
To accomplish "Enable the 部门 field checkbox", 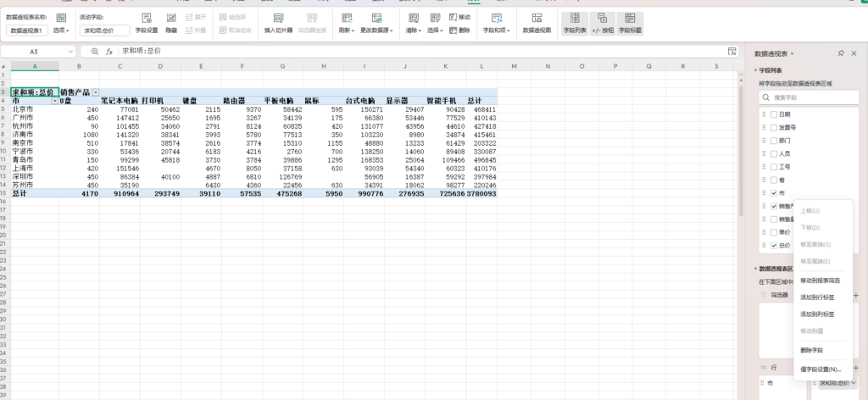I will point(773,140).
